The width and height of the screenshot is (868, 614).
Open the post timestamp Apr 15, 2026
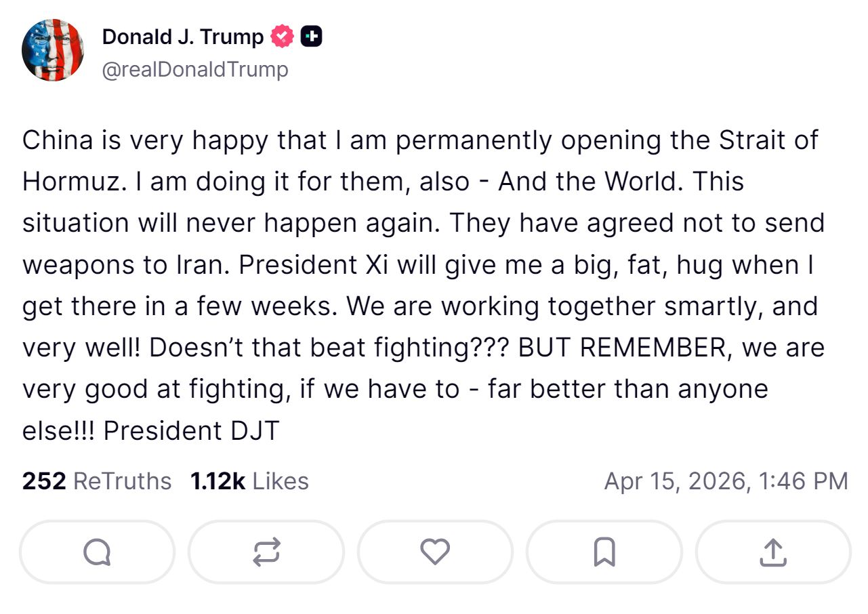[x=724, y=481]
